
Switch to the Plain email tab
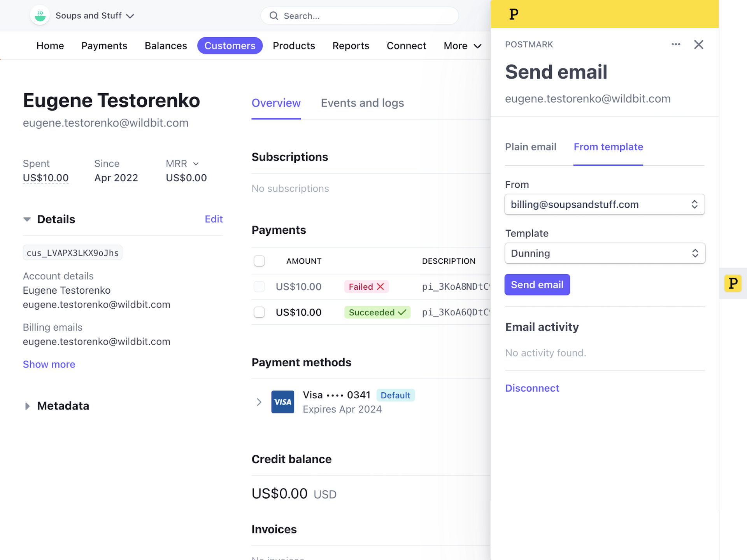531,147
